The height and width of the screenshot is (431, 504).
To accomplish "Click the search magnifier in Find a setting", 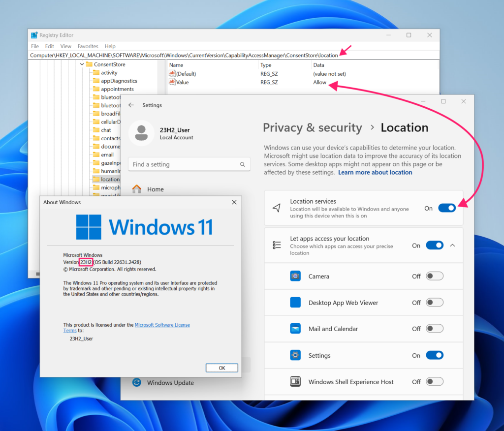I will (x=242, y=164).
